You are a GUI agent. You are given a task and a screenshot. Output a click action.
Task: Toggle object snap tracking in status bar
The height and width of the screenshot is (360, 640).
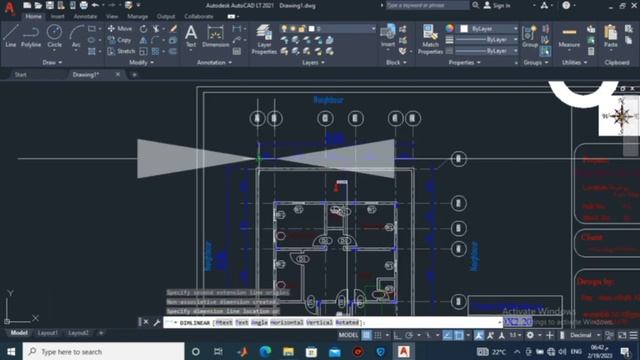click(447, 335)
